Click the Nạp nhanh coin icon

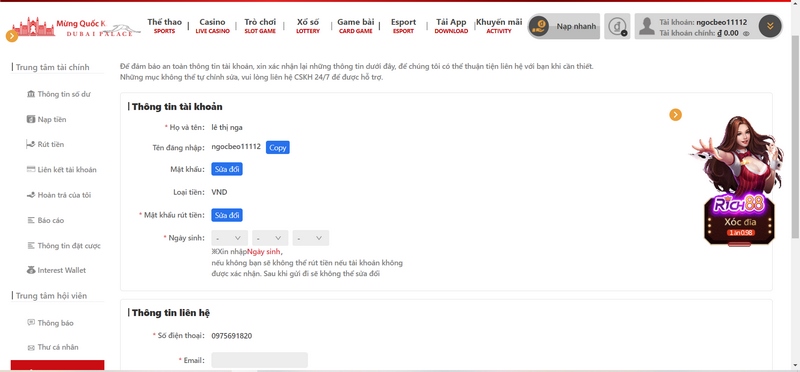tap(538, 26)
